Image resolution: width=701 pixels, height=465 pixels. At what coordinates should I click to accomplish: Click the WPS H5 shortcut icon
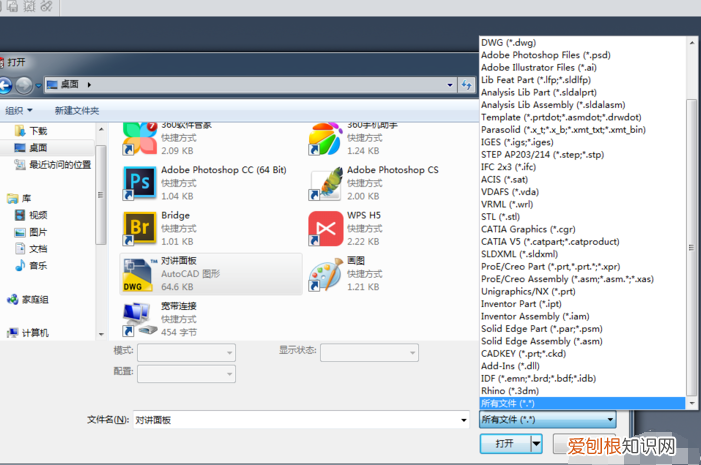coord(325,227)
